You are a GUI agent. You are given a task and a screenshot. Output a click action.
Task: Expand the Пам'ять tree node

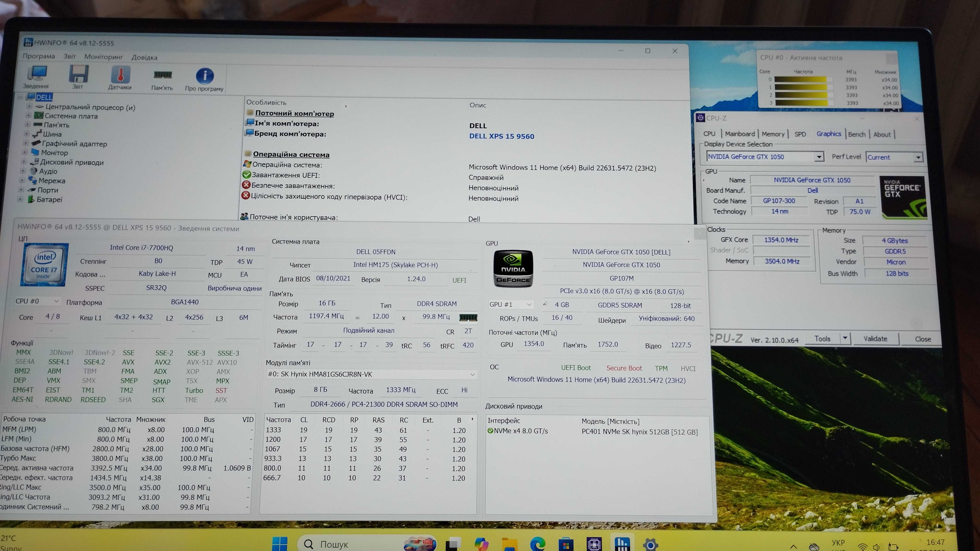27,124
